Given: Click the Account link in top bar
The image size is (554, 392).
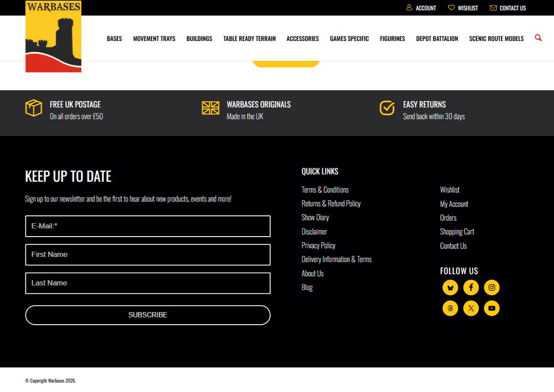Looking at the screenshot, I should [426, 8].
